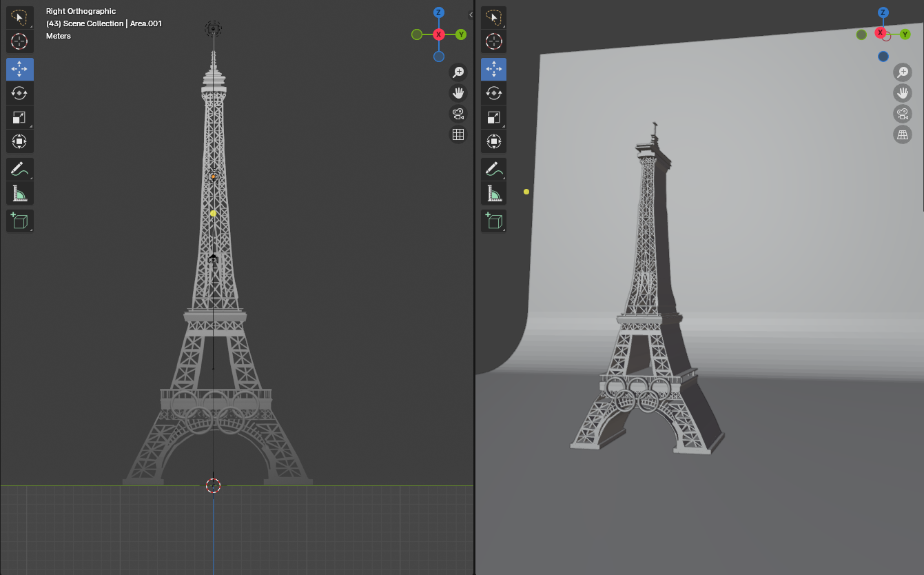Image resolution: width=924 pixels, height=575 pixels.
Task: Click the pan hand in the orthographic viewport
Action: click(458, 92)
